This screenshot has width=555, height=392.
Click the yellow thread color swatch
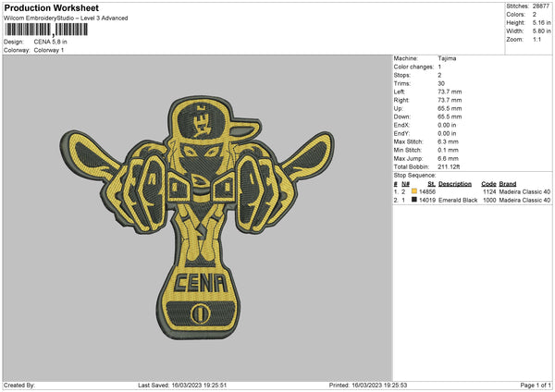point(414,191)
